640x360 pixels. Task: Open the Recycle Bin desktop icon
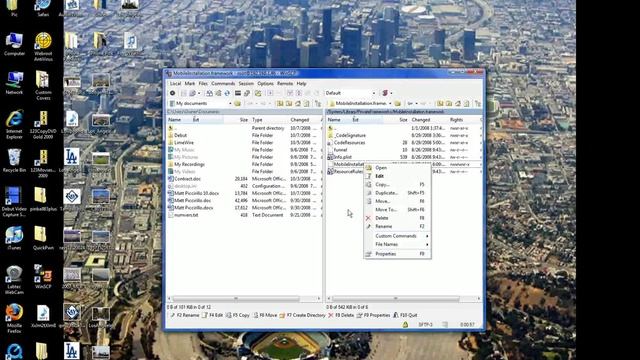tap(14, 160)
